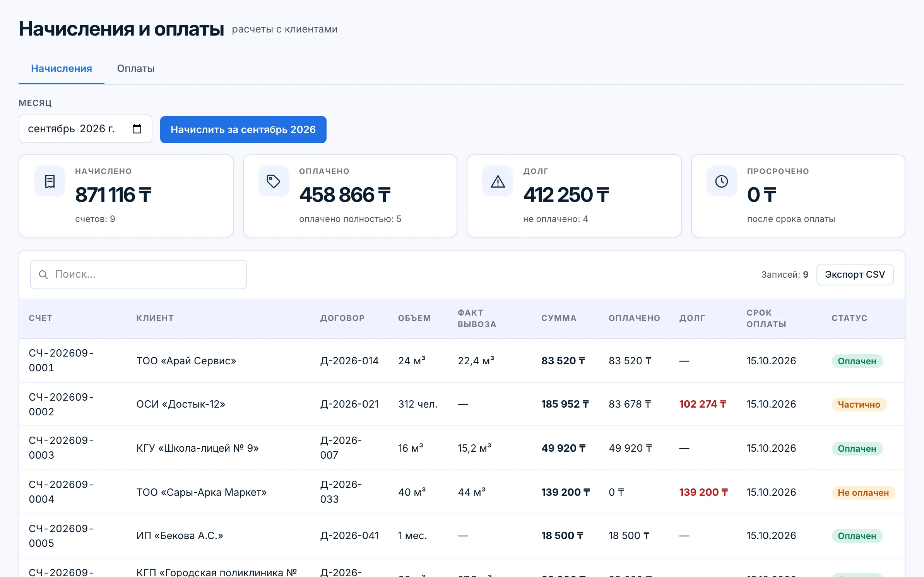Click the Частично status badge
Viewport: 924px width, 577px height.
(x=859, y=405)
